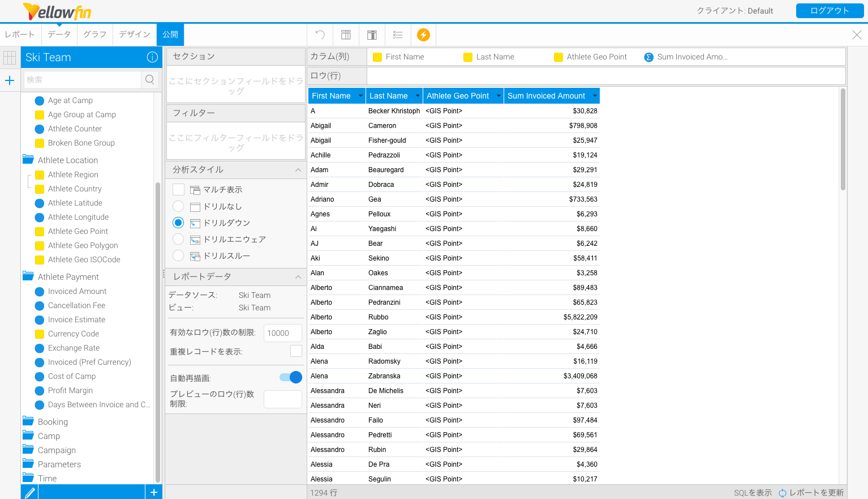
Task: Click the pencil edit icon at bottom
Action: [30, 492]
